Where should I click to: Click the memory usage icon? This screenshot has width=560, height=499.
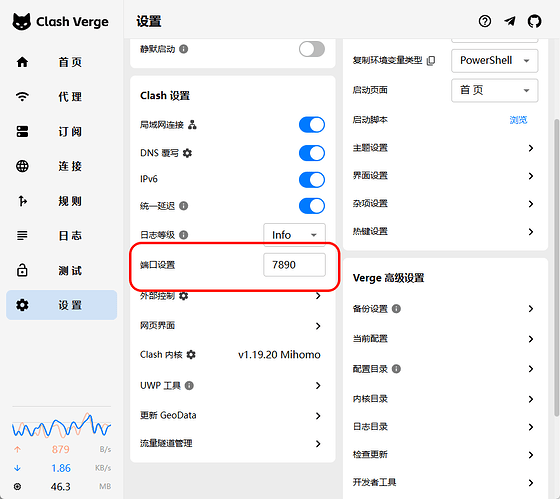point(17,486)
